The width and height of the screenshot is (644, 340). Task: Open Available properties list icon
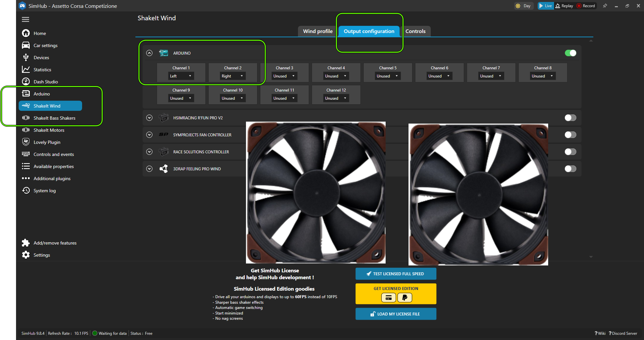[x=26, y=166]
